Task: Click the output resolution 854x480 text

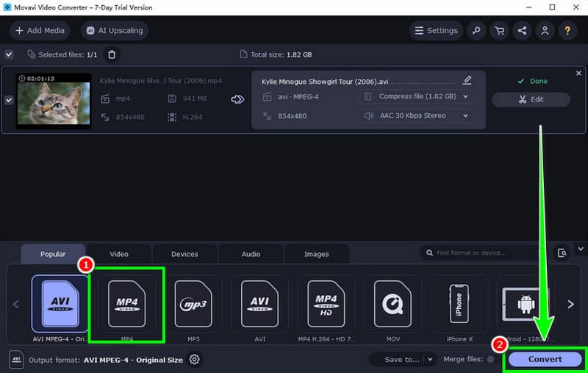Action: point(292,116)
